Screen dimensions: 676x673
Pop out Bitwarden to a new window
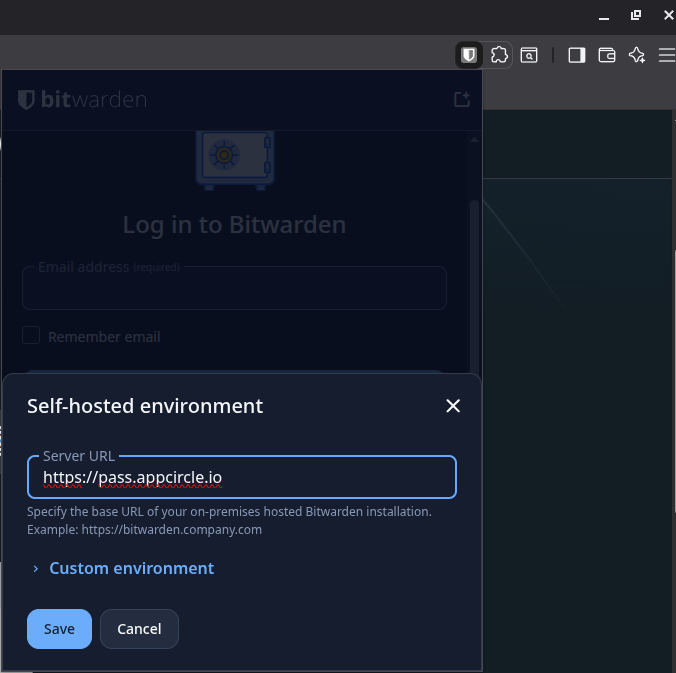pyautogui.click(x=462, y=99)
